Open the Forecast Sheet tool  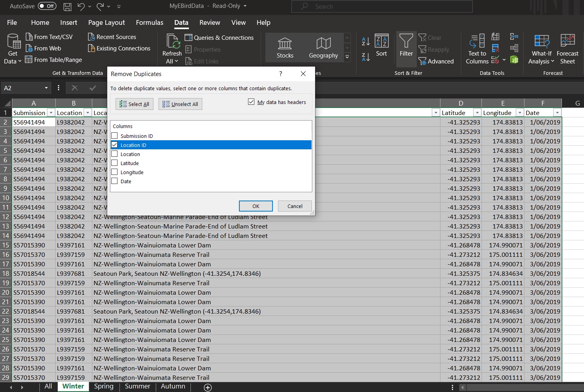[x=567, y=41]
